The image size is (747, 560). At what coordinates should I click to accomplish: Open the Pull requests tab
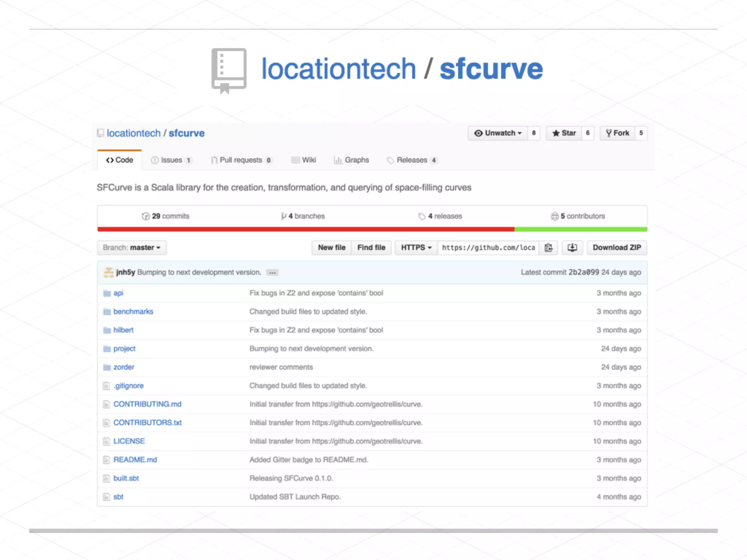[x=241, y=160]
